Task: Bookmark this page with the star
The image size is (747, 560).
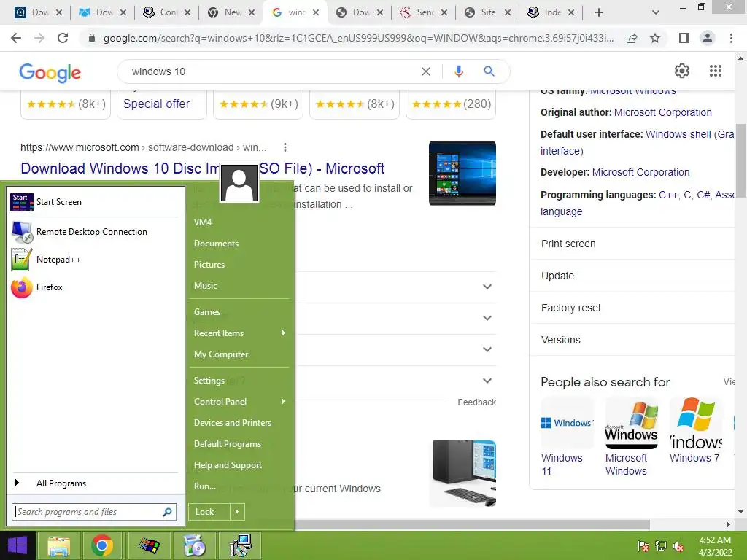Action: point(655,38)
